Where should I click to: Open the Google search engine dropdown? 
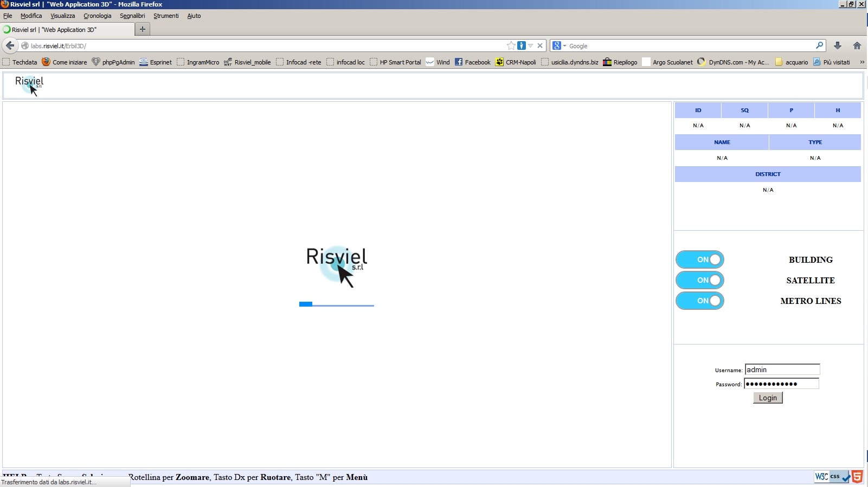tap(558, 46)
